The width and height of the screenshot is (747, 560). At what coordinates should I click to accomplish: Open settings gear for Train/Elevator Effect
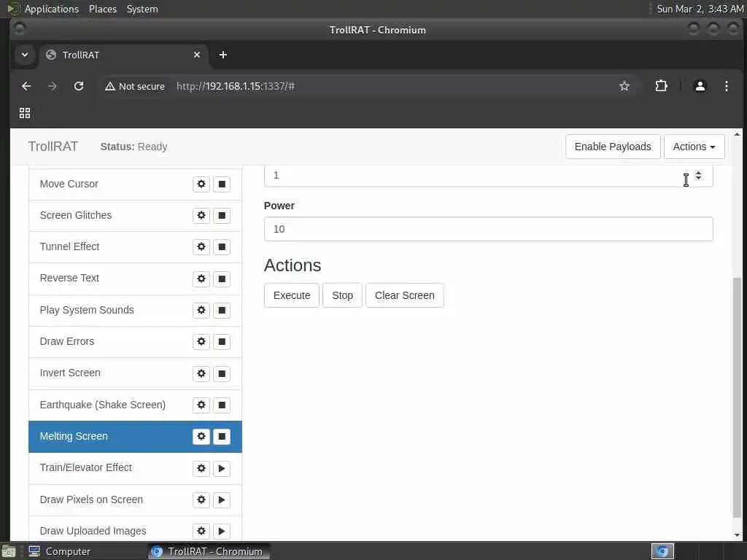201,468
